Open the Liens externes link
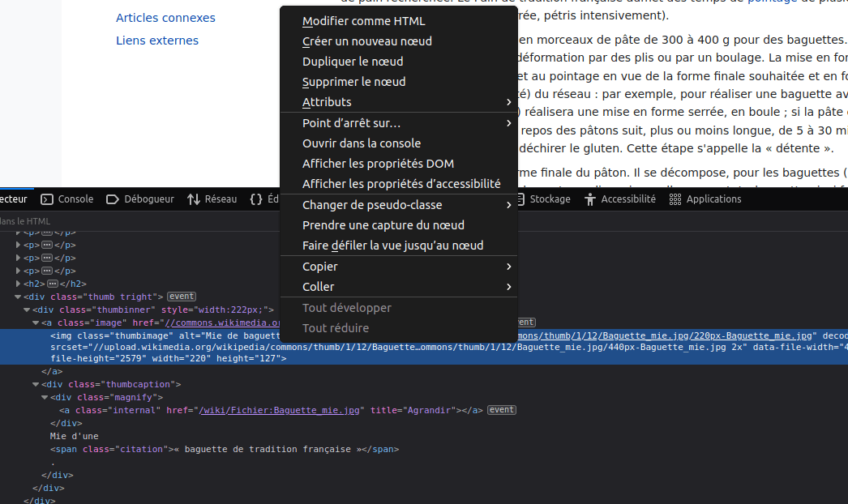This screenshot has width=848, height=504. click(157, 41)
